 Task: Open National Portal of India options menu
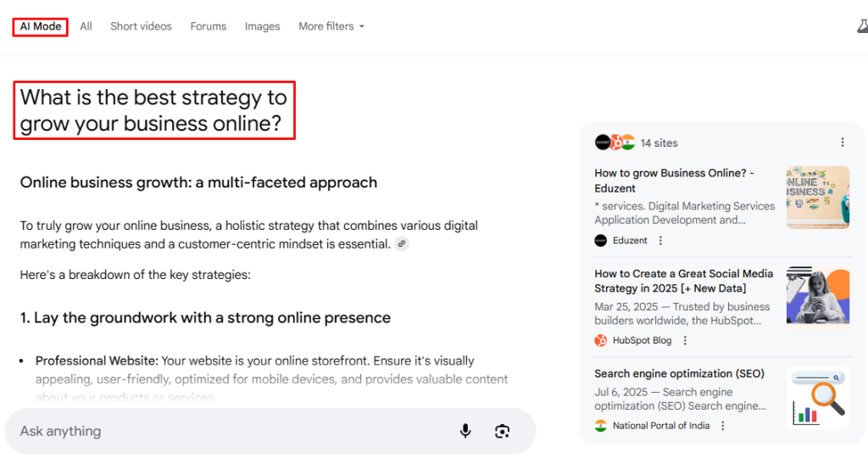point(723,425)
